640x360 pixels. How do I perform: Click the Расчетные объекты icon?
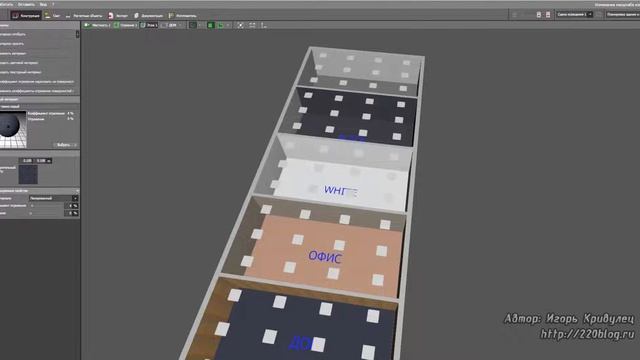[x=68, y=16]
